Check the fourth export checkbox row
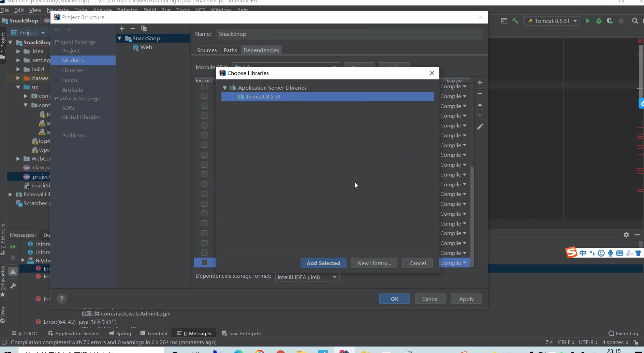 [x=204, y=116]
